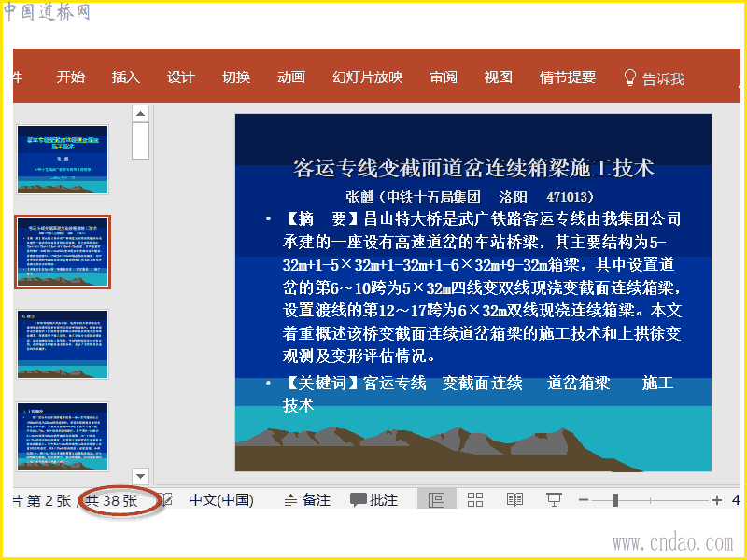The width and height of the screenshot is (747, 560).
Task: Click the 第 2 张 slide number indicator
Action: pyautogui.click(x=49, y=500)
